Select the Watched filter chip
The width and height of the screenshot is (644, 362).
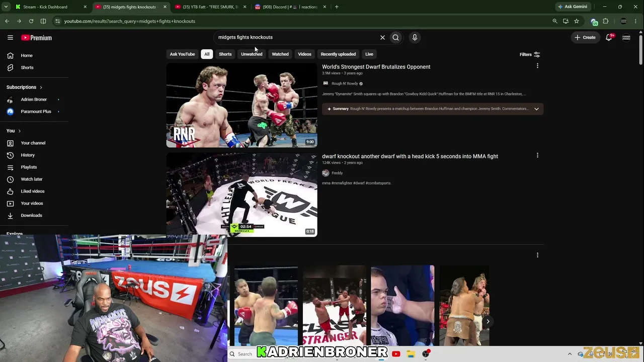point(280,54)
